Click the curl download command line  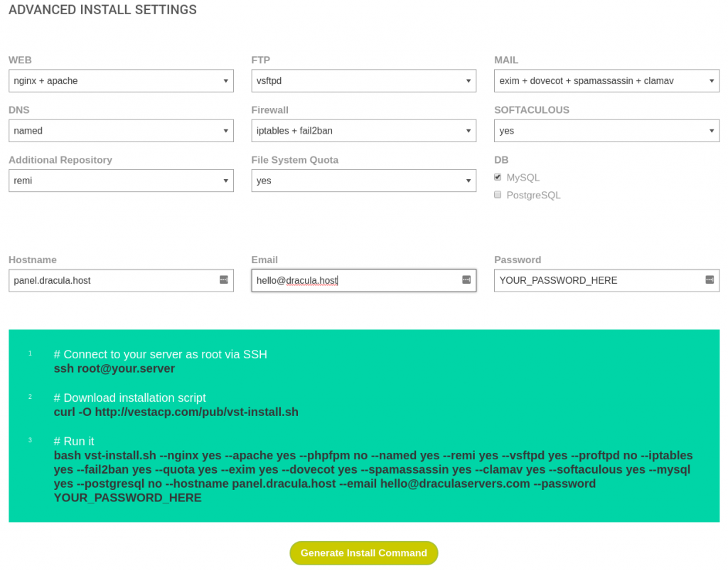point(176,412)
